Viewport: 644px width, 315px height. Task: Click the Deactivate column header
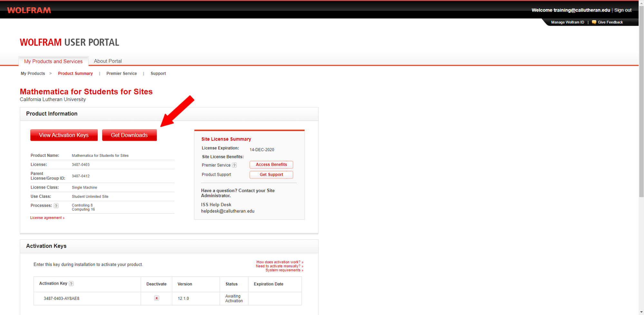pos(156,284)
